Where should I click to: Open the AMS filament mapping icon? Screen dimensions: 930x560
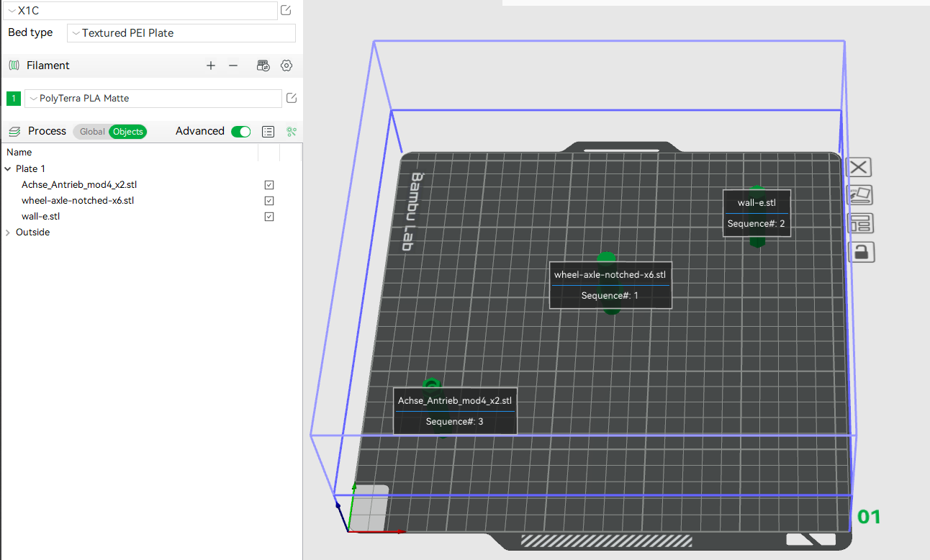pos(263,66)
